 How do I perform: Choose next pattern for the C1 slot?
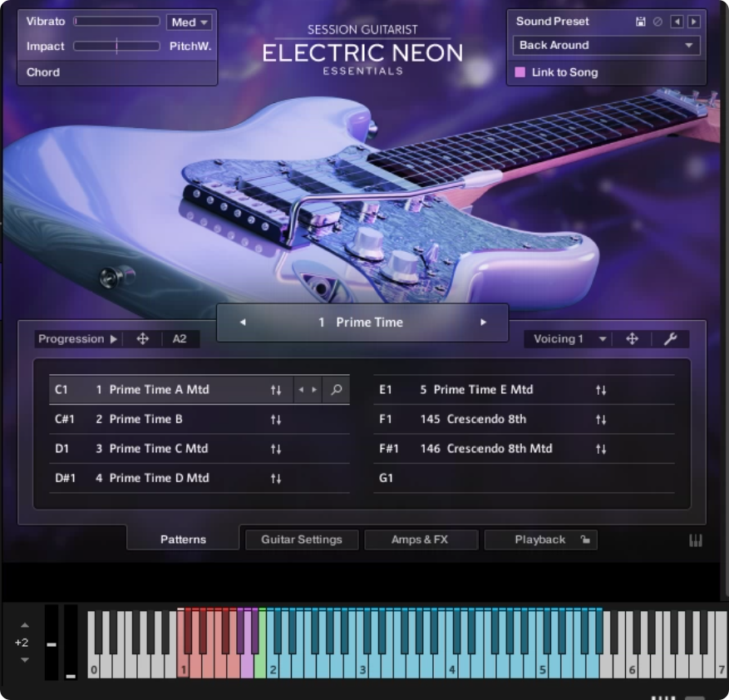[314, 390]
